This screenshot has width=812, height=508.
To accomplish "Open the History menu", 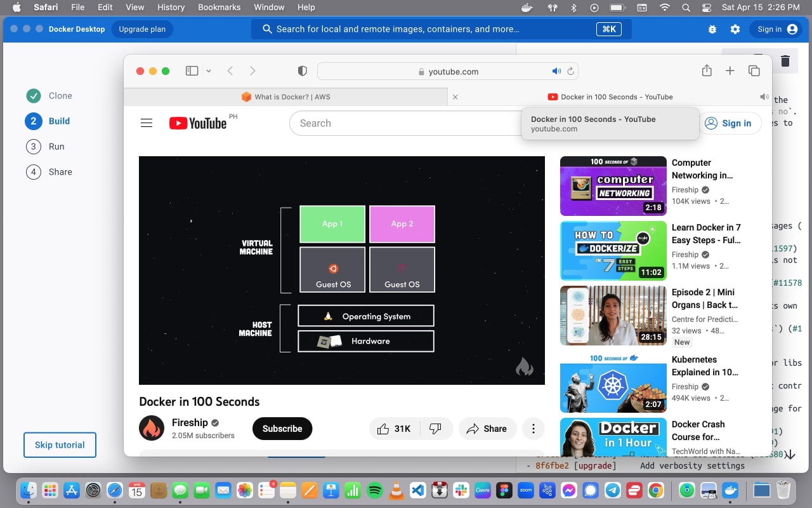I will [x=171, y=8].
